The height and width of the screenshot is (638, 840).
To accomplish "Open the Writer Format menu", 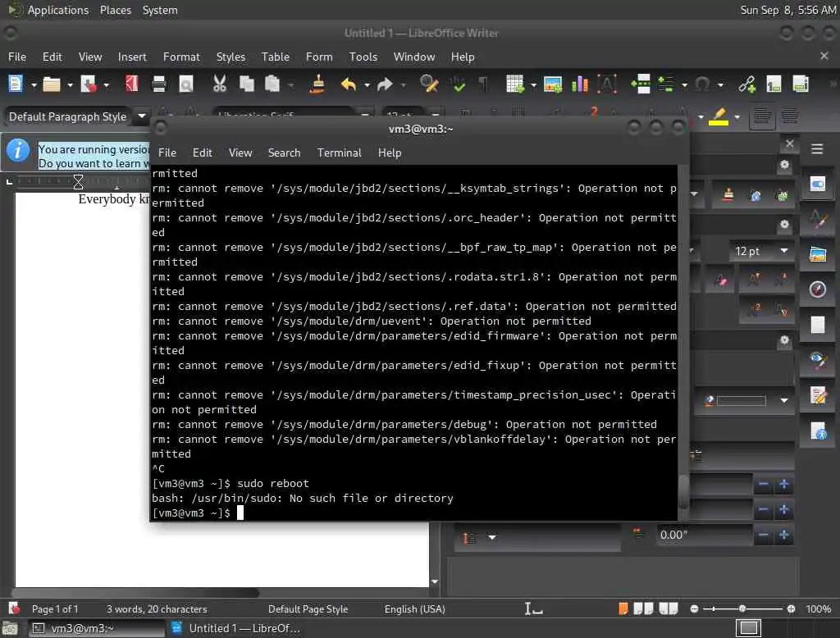I will (x=181, y=57).
